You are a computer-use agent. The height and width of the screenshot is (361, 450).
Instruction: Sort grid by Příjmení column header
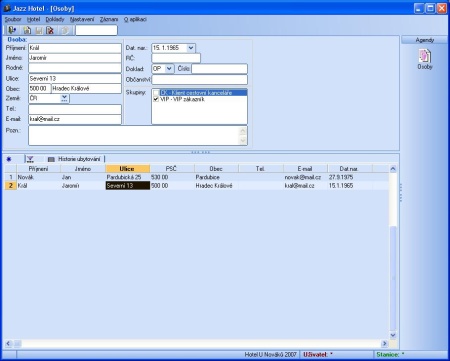pos(38,169)
